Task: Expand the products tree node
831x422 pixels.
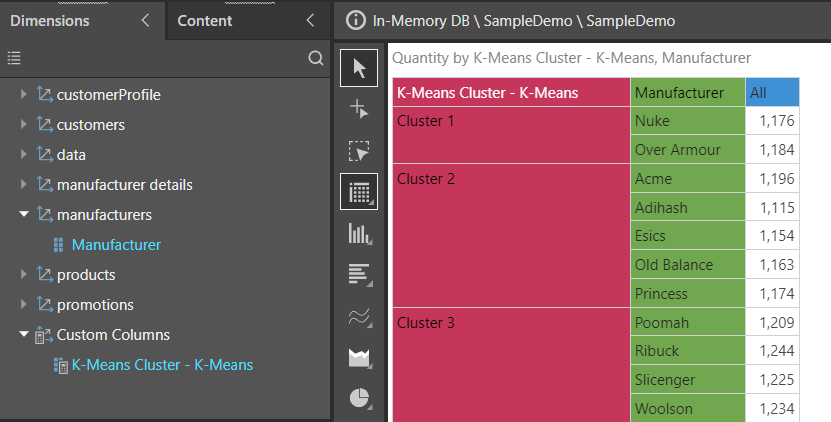Action: (23, 274)
